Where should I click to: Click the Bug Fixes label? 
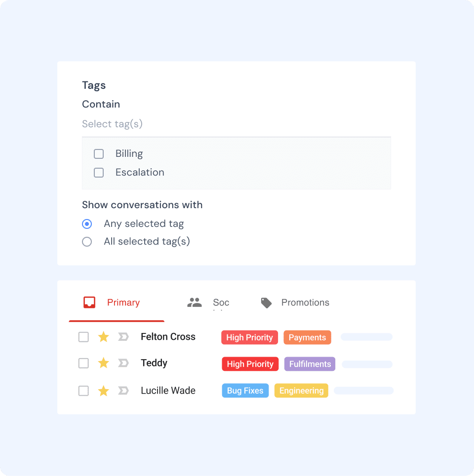(x=245, y=391)
